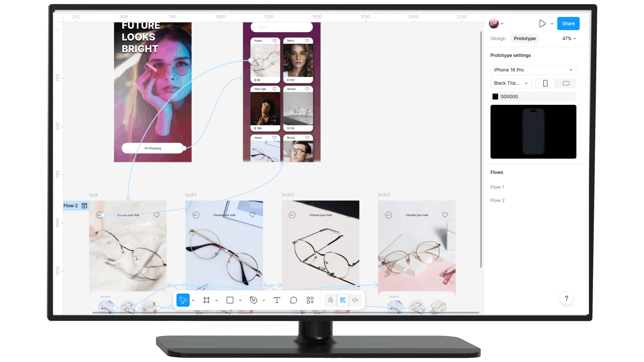The height and width of the screenshot is (362, 644).
Task: Open the Comment tool
Action: (293, 300)
